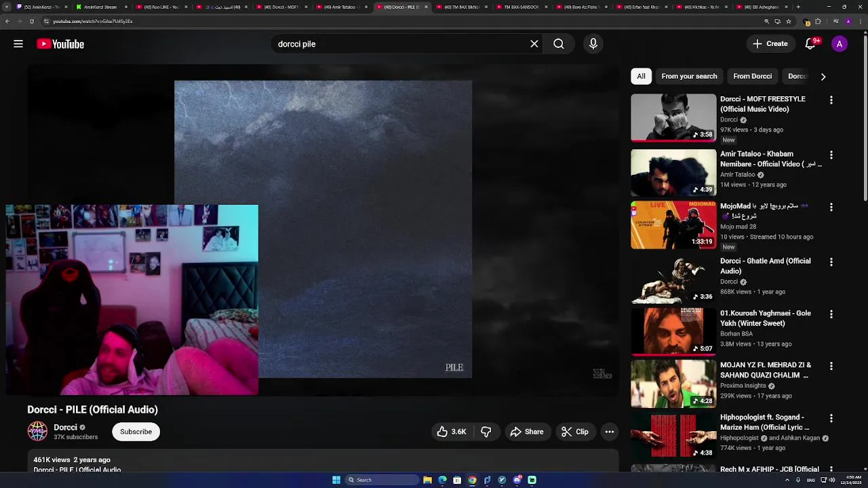The height and width of the screenshot is (488, 868).
Task: Open Windows Start menu
Action: (336, 480)
